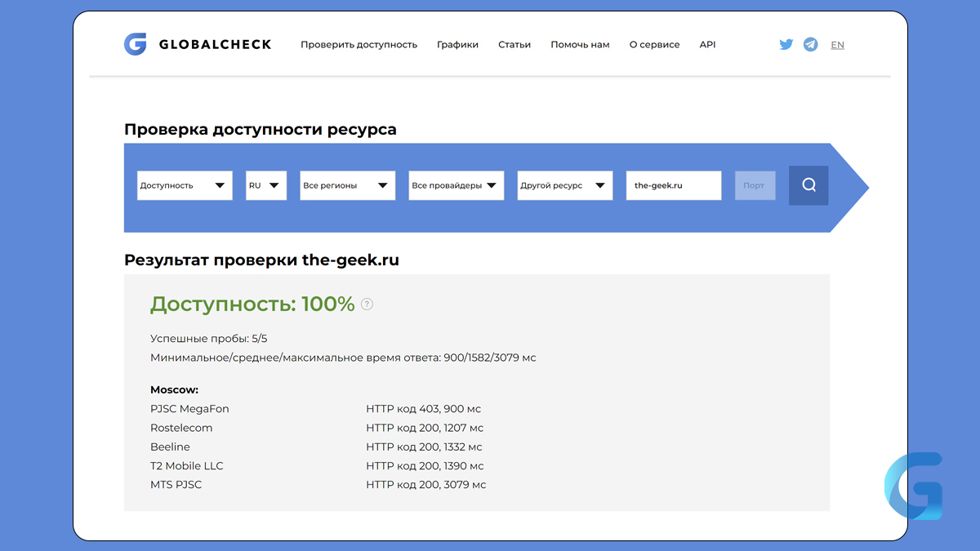Click the Порт input field
Image resolution: width=980 pixels, height=551 pixels.
[755, 185]
